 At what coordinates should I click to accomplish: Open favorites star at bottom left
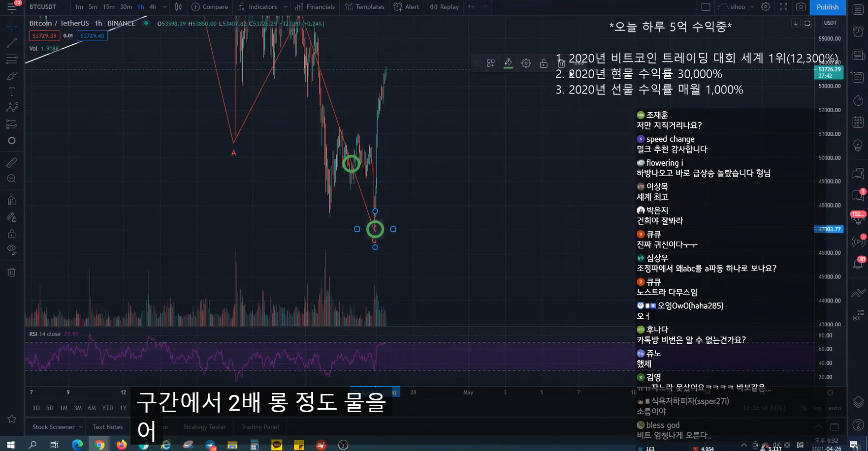pyautogui.click(x=12, y=419)
